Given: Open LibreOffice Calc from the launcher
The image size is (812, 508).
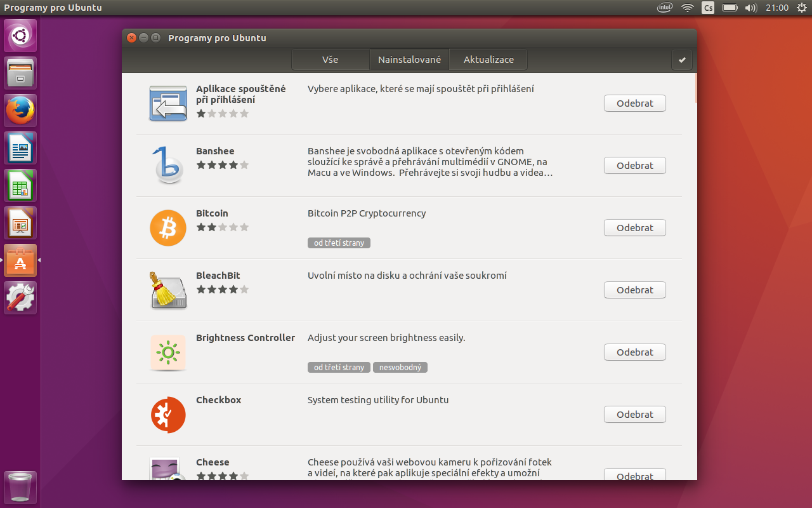Looking at the screenshot, I should tap(20, 185).
